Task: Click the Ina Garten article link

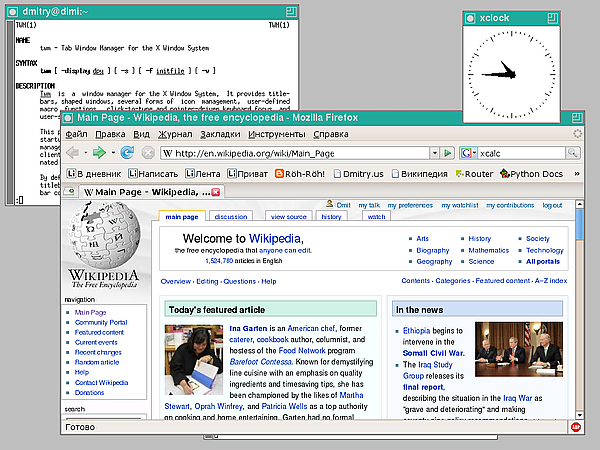Action: (248, 328)
